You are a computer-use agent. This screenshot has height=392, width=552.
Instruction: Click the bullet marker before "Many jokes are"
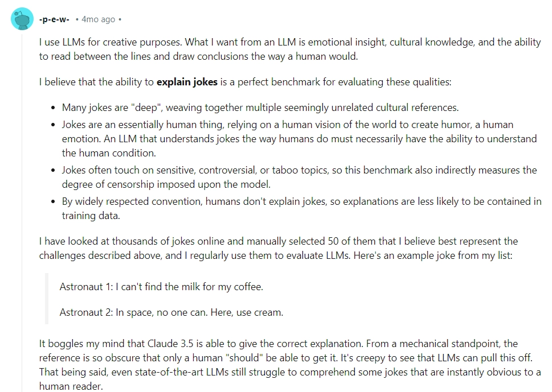coord(53,108)
